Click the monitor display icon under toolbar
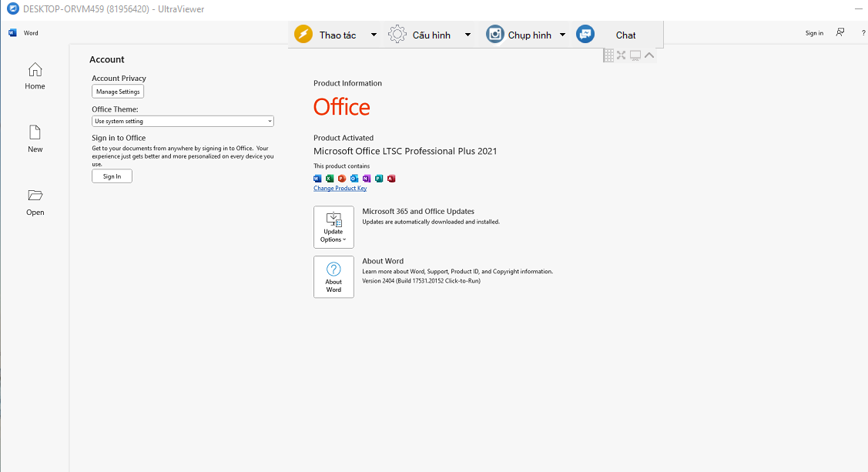Image resolution: width=868 pixels, height=472 pixels. (x=635, y=55)
